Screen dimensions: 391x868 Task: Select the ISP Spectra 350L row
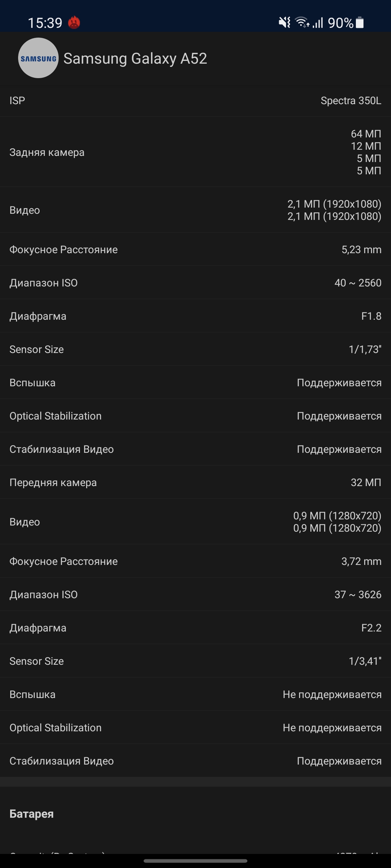tap(195, 101)
